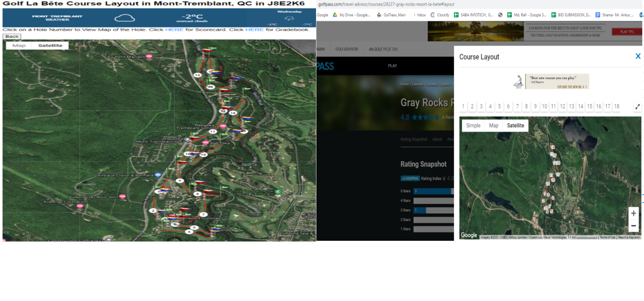Screen dimensions: 644x301
Task: Switch Course Layout map to Simple view
Action: point(473,126)
